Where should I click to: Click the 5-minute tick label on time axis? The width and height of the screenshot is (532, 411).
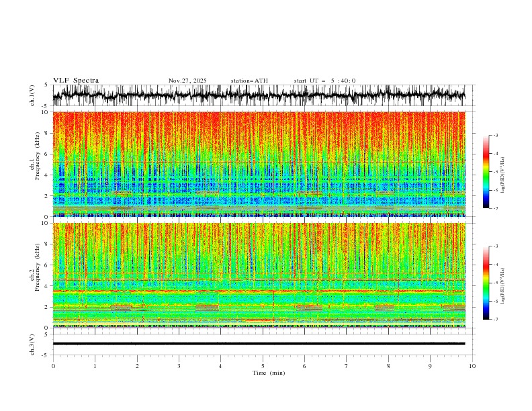pyautogui.click(x=263, y=366)
